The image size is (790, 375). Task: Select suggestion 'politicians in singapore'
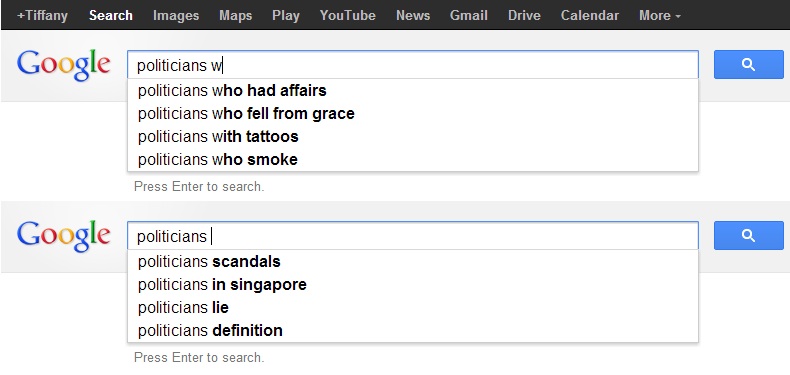[x=413, y=285]
